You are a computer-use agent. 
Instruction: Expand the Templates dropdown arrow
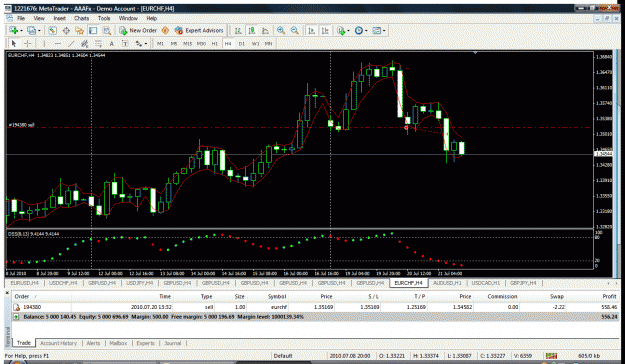[383, 31]
